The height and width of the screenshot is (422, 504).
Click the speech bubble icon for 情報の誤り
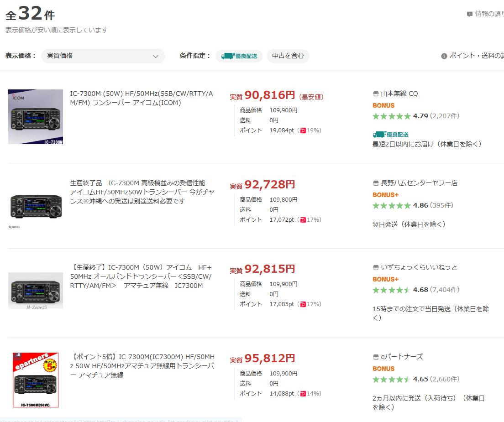tap(469, 14)
